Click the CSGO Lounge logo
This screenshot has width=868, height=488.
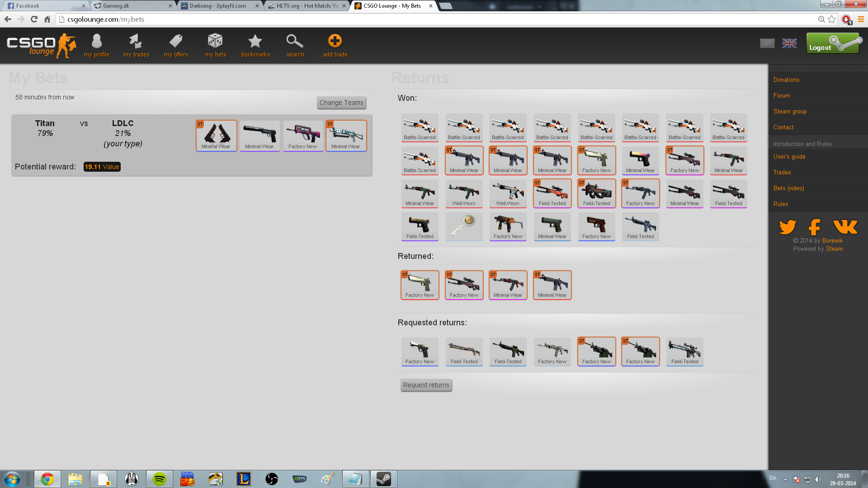click(41, 46)
